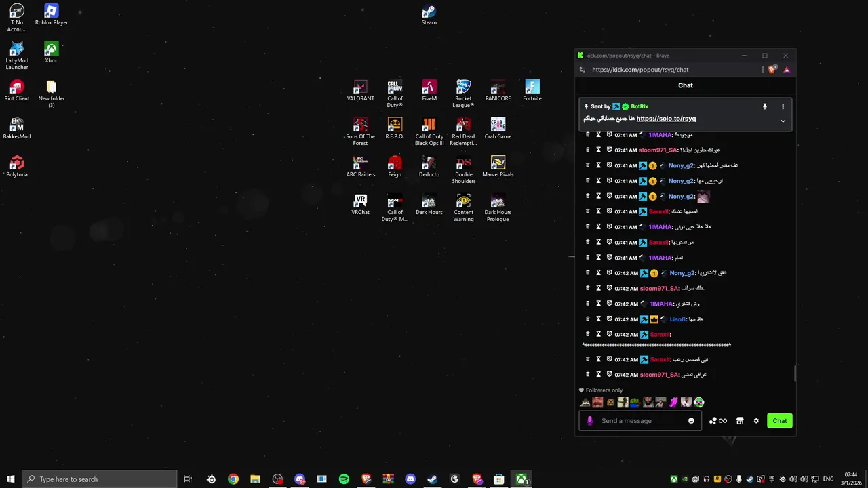Select the Content Warning desktop icon
The height and width of the screenshot is (488, 868).
[463, 208]
